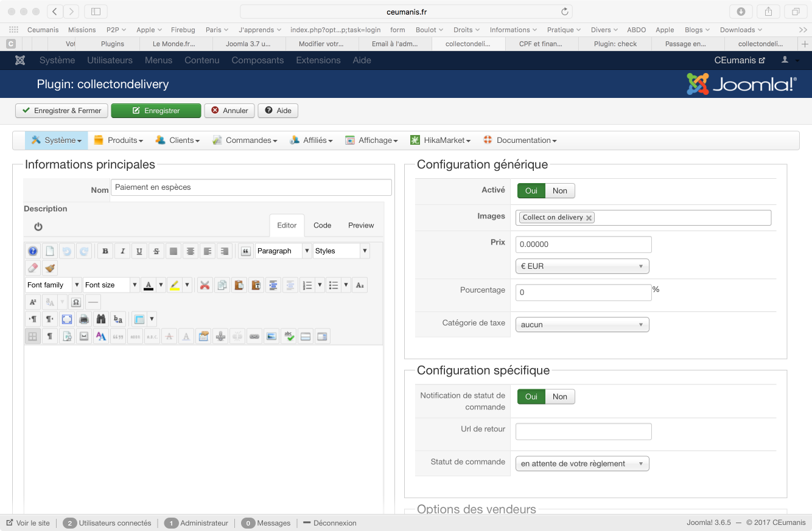Toggle fullscreen editor mode icon
The width and height of the screenshot is (812, 531).
pyautogui.click(x=67, y=319)
